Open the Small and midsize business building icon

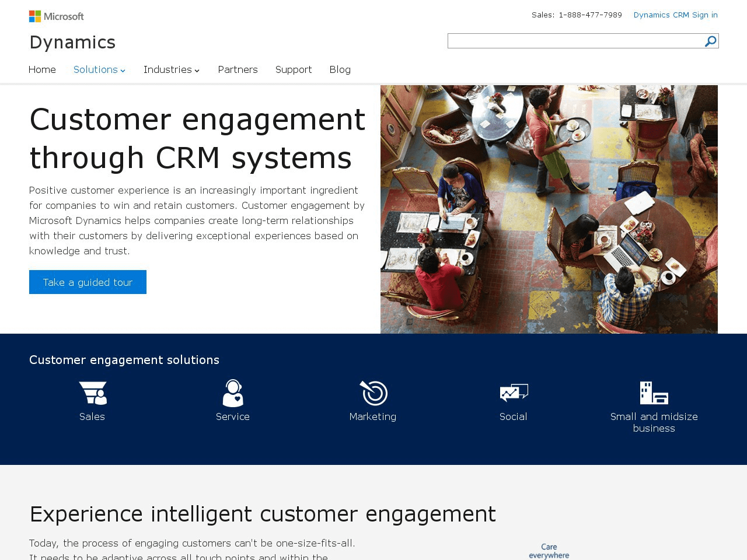click(654, 393)
